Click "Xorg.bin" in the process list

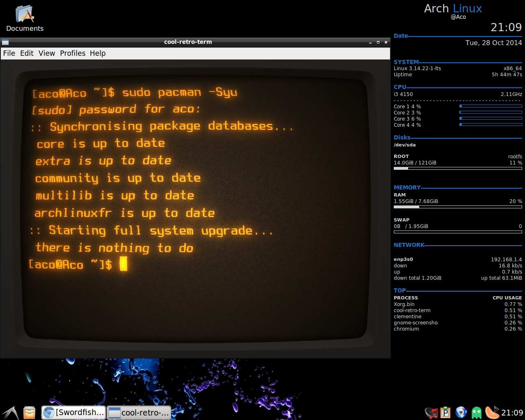404,304
